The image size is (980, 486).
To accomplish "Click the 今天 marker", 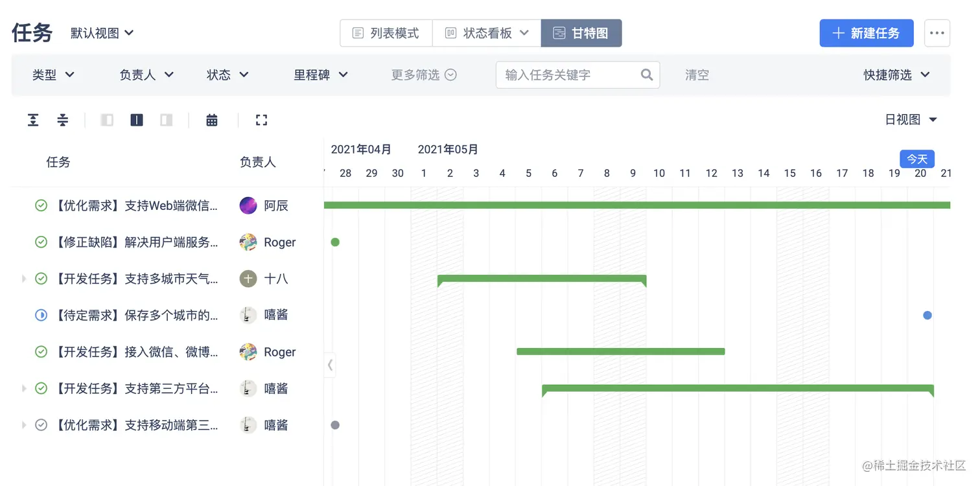I will [x=917, y=159].
